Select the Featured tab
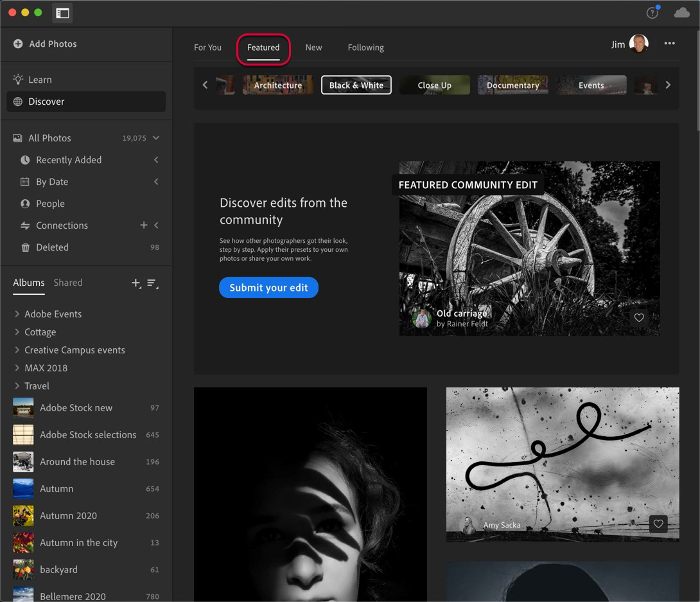 coord(263,48)
